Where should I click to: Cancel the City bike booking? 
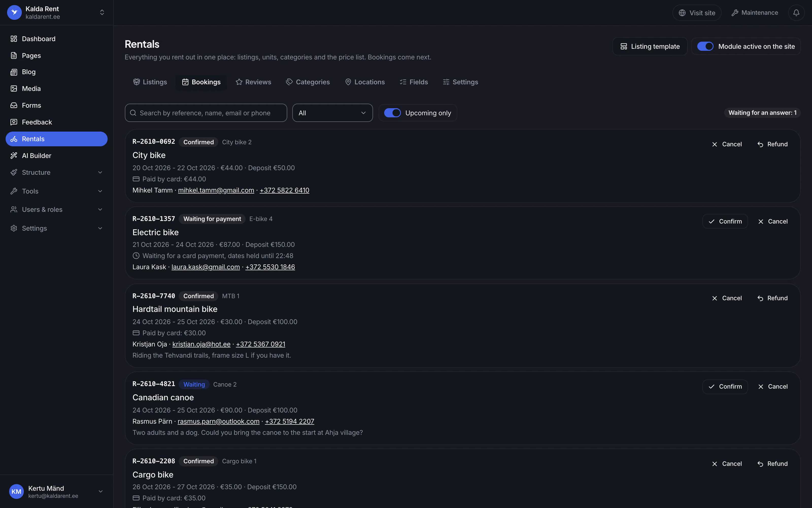coord(727,144)
